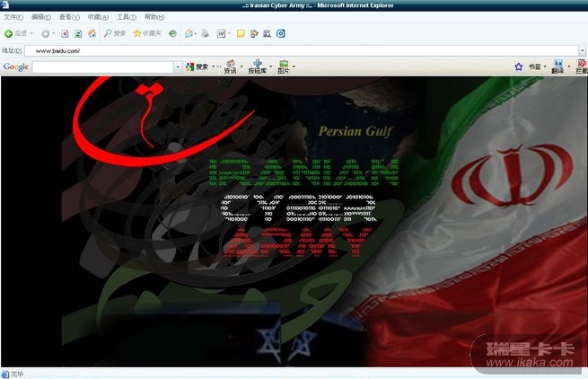This screenshot has height=379, width=588.
Task: Open the Favorites star toolbar button
Action: click(147, 33)
